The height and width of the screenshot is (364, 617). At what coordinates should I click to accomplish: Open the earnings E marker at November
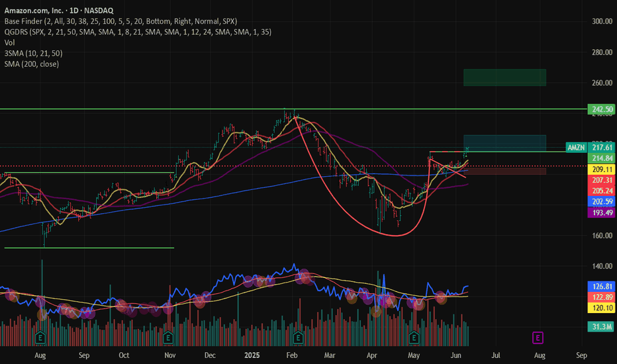pyautogui.click(x=168, y=338)
